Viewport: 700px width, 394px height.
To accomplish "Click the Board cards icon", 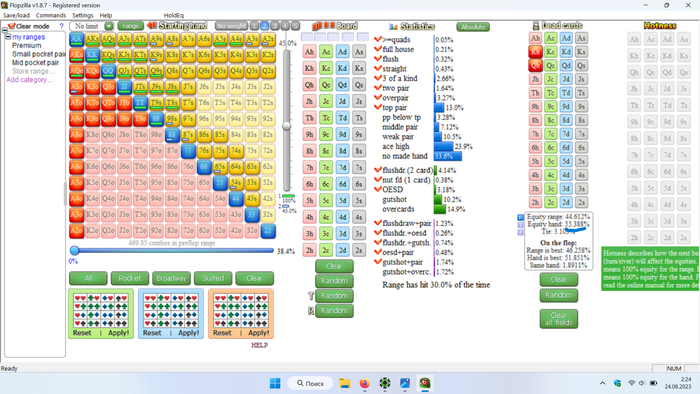I will 323,25.
